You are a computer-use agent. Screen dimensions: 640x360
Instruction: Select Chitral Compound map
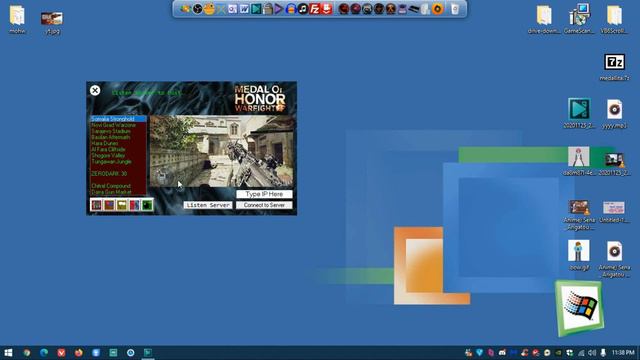point(118,186)
